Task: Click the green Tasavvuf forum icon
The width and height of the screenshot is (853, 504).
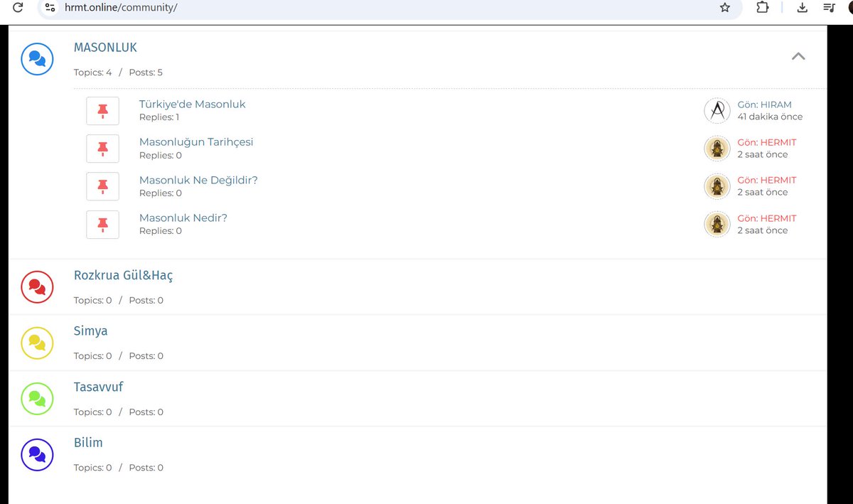Action: (x=38, y=398)
